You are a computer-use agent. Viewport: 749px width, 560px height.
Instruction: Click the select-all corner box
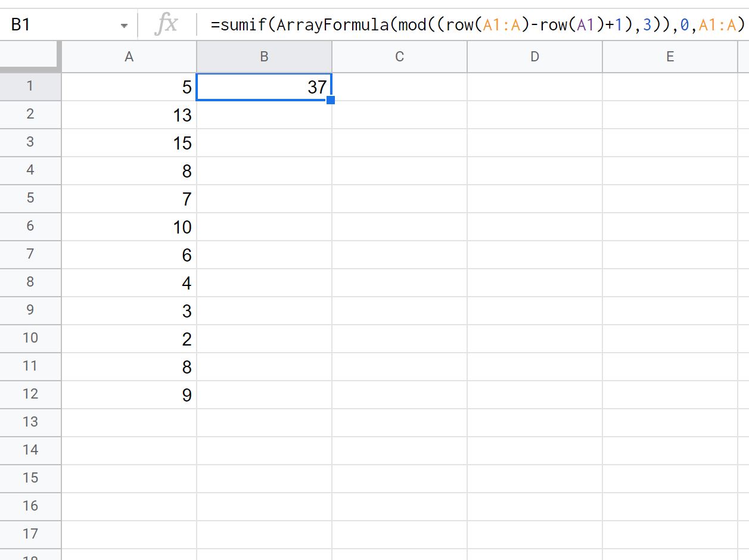point(30,57)
